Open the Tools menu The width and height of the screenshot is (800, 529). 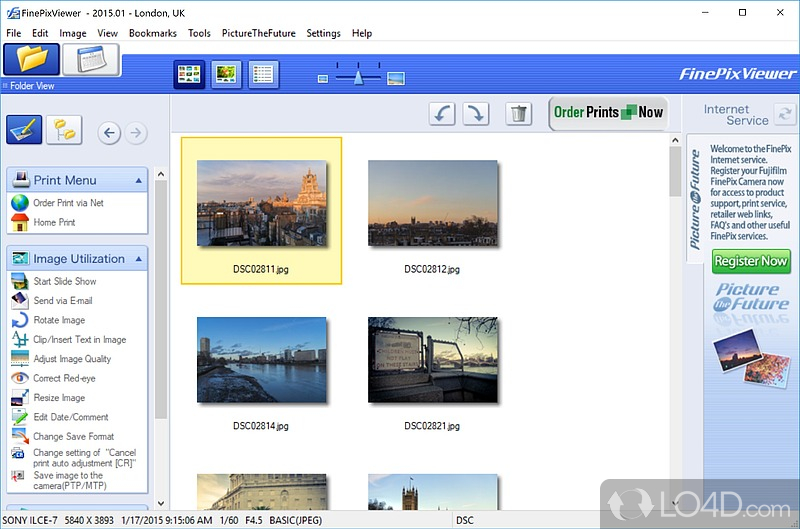tap(199, 33)
